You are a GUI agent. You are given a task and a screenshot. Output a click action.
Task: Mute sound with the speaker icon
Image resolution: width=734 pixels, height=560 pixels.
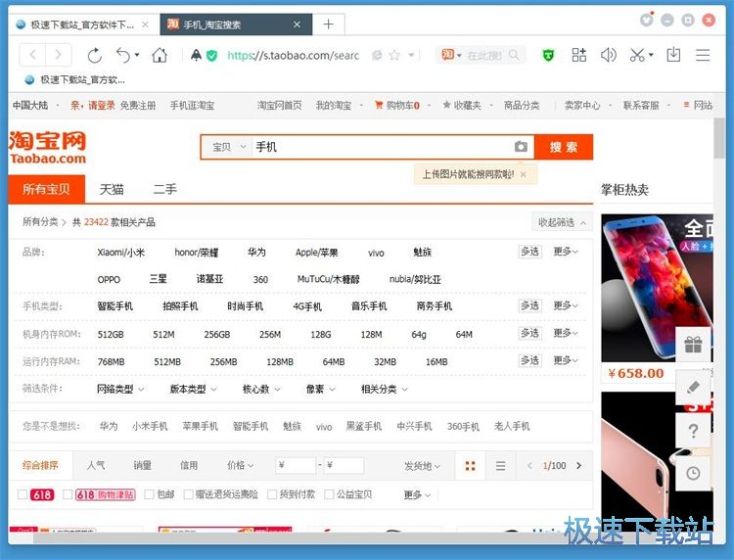608,55
